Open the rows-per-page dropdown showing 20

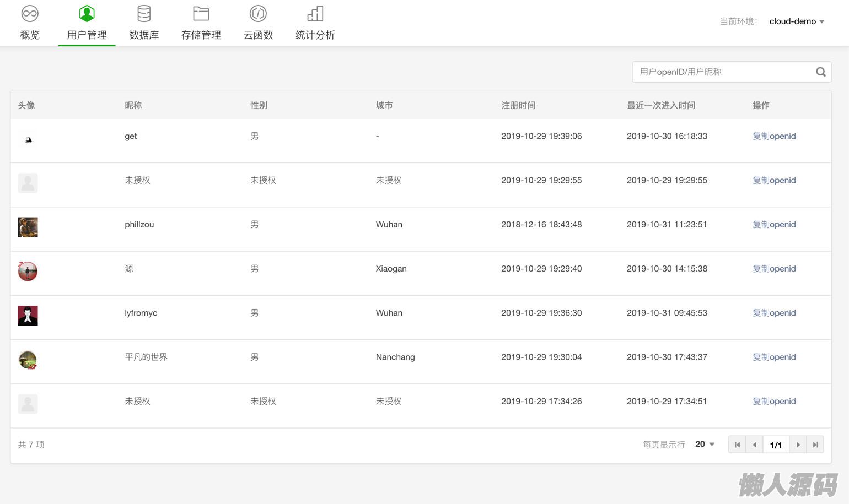(705, 444)
